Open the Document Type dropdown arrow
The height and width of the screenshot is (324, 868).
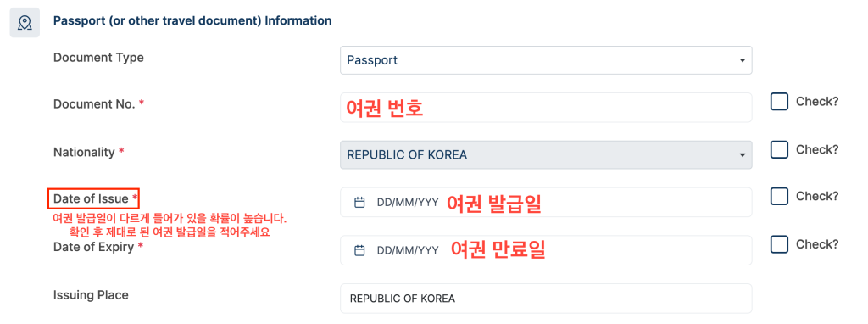point(743,60)
